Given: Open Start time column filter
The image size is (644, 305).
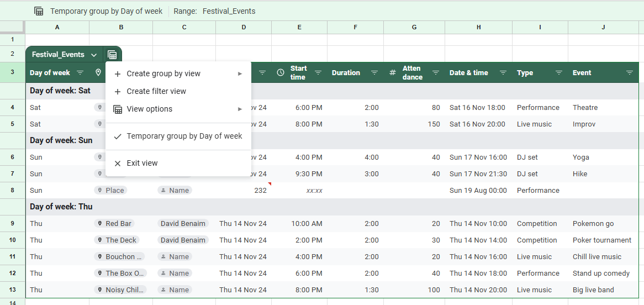Looking at the screenshot, I should [x=318, y=73].
